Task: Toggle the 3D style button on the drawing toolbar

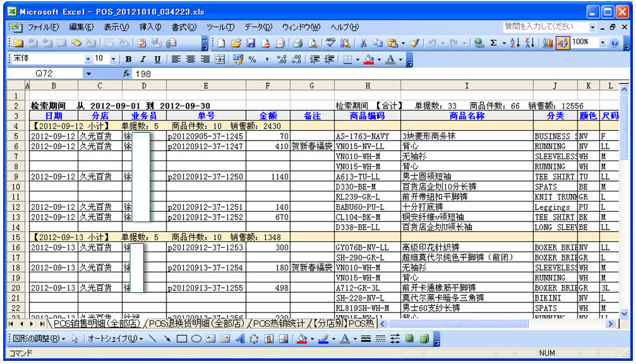Action: click(424, 339)
